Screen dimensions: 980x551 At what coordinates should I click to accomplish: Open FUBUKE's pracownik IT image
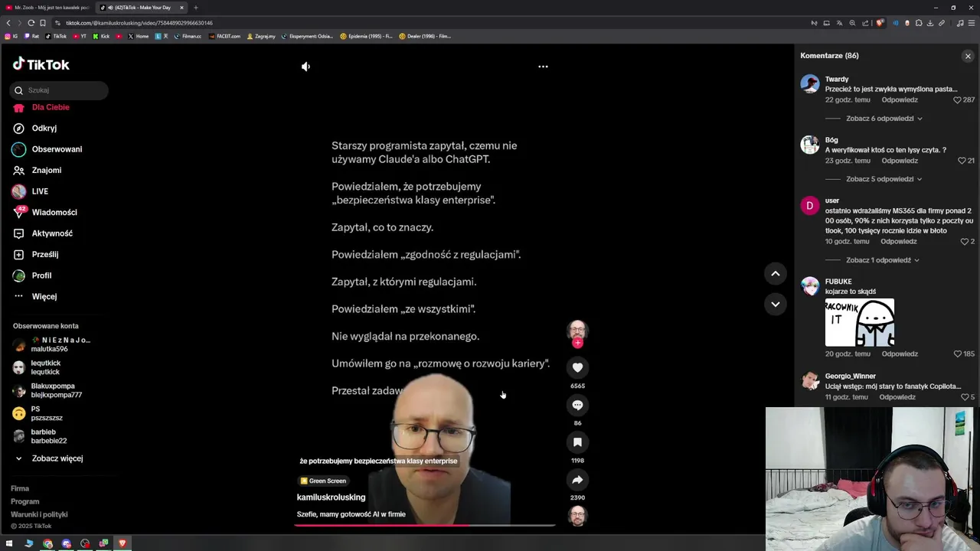[860, 322]
